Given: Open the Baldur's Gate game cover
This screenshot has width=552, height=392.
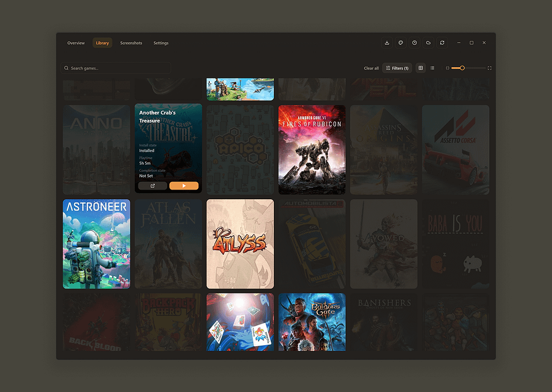Looking at the screenshot, I should (312, 322).
